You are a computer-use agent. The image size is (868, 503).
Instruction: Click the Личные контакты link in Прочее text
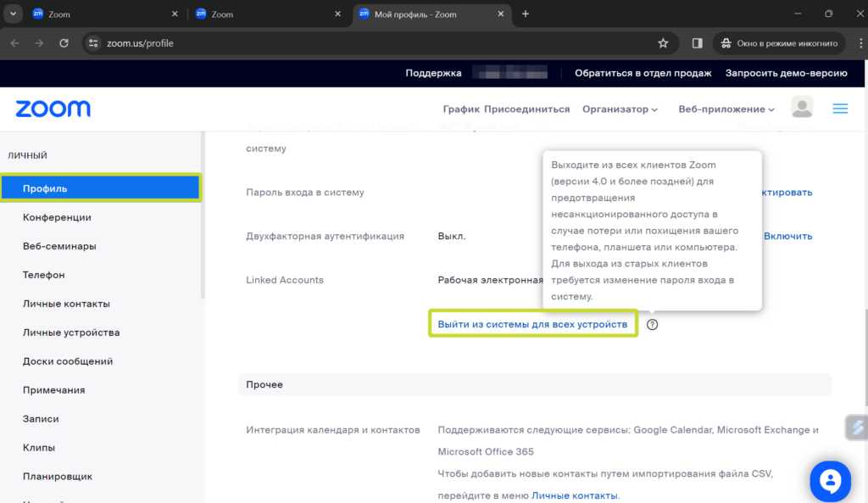[x=574, y=495]
